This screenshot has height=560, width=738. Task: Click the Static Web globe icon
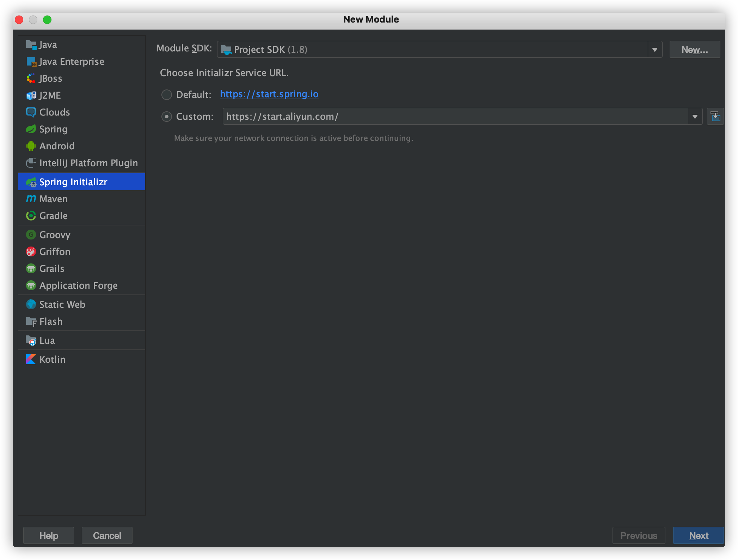(x=31, y=305)
